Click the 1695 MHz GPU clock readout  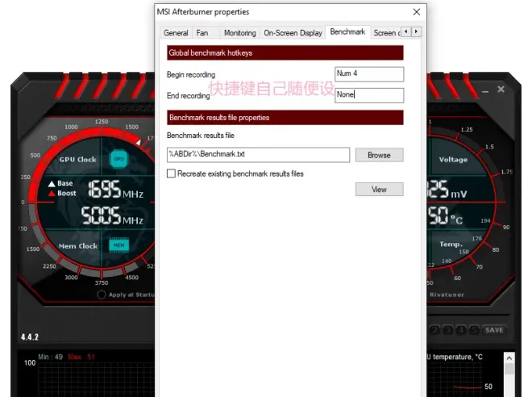115,190
